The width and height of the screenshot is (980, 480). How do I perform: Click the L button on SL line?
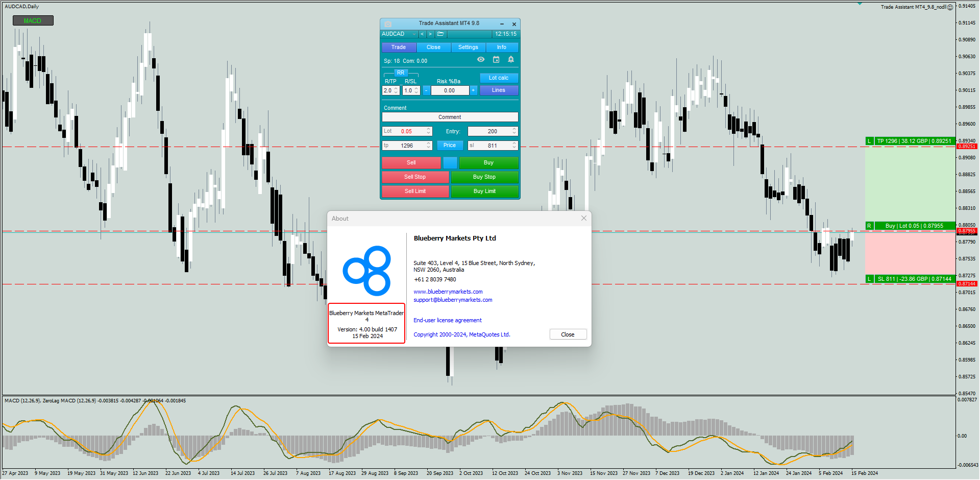tap(869, 279)
